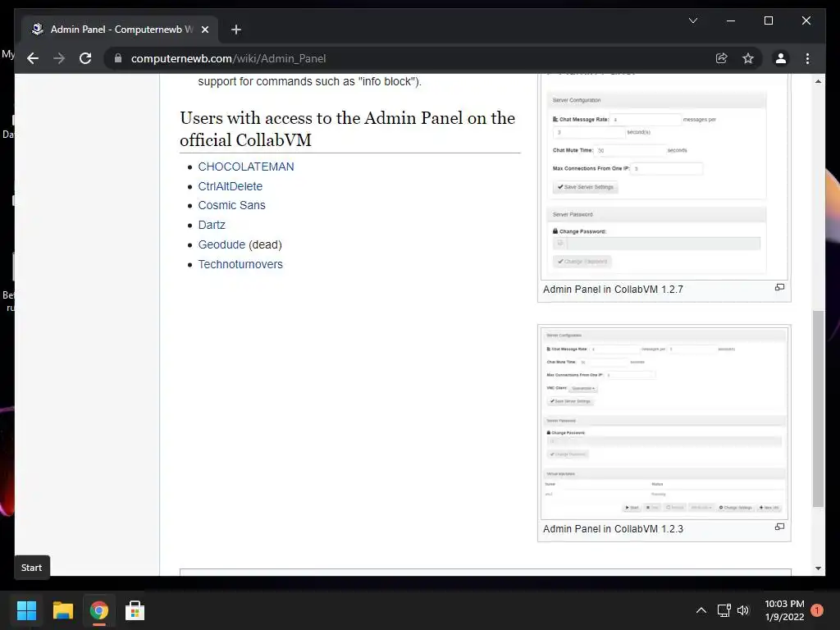Image resolution: width=840 pixels, height=630 pixels.
Task: Expand the tab search chevron
Action: (x=692, y=21)
